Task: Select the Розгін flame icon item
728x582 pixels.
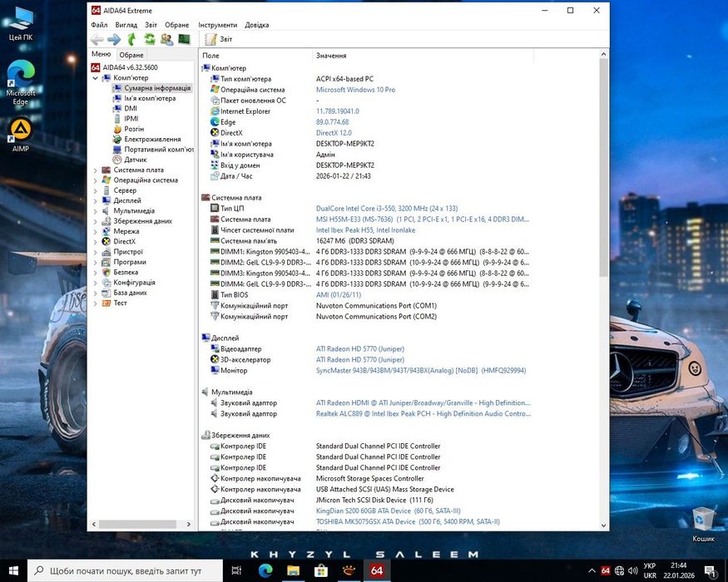Action: click(x=117, y=129)
